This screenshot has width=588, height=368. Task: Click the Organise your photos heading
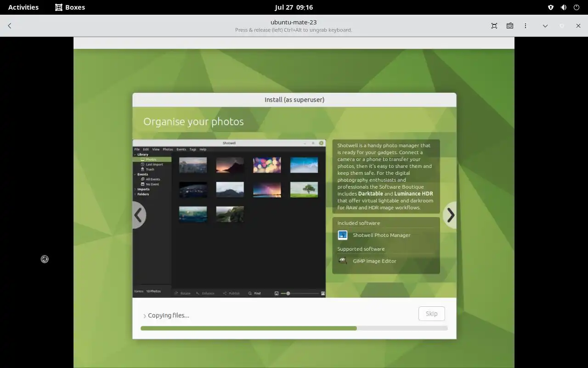click(193, 121)
